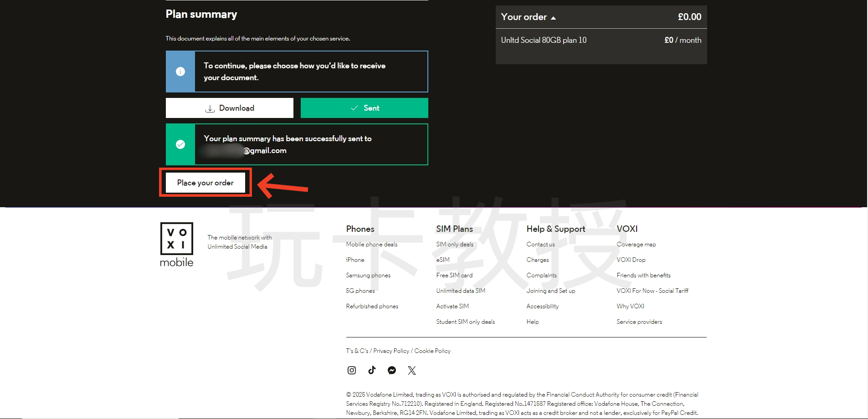Screen dimensions: 868x419
Task: Click the blue info icon
Action: pyautogui.click(x=180, y=72)
